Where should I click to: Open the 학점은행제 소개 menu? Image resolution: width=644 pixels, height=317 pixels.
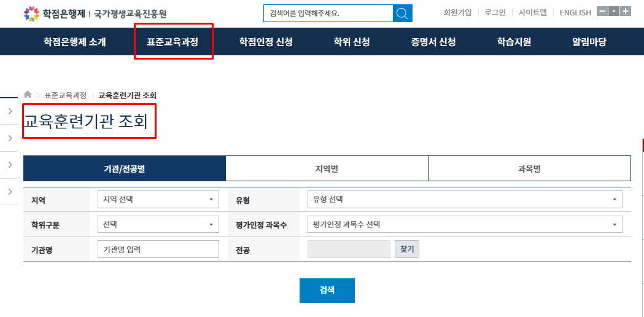pyautogui.click(x=75, y=42)
